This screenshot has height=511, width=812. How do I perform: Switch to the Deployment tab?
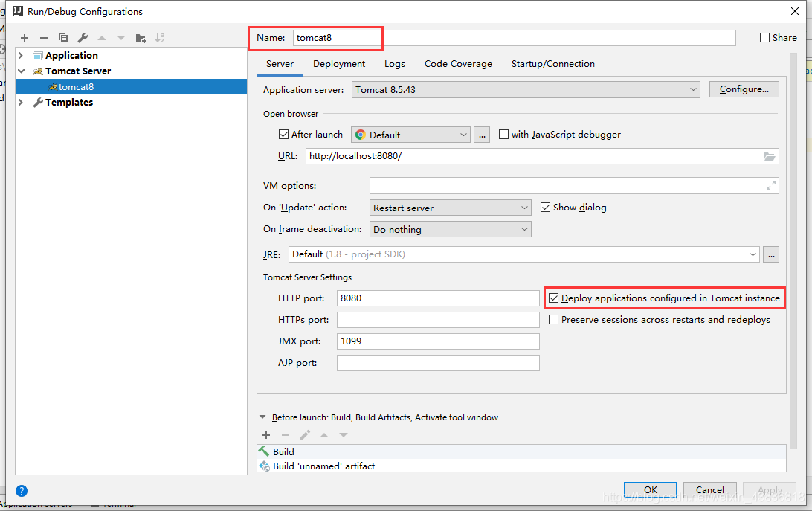coord(339,64)
